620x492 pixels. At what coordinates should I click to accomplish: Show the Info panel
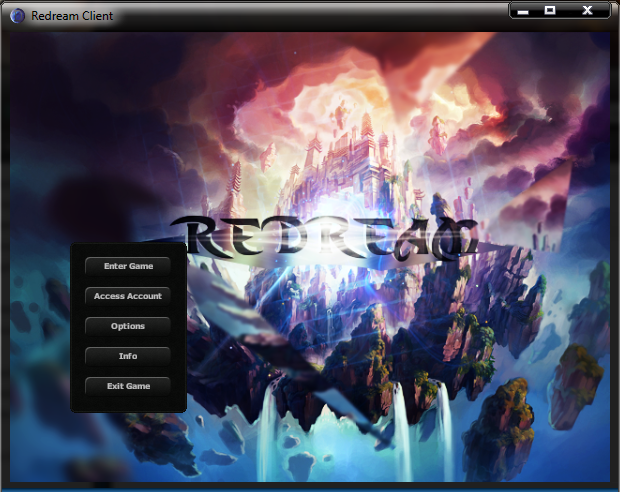(x=128, y=356)
